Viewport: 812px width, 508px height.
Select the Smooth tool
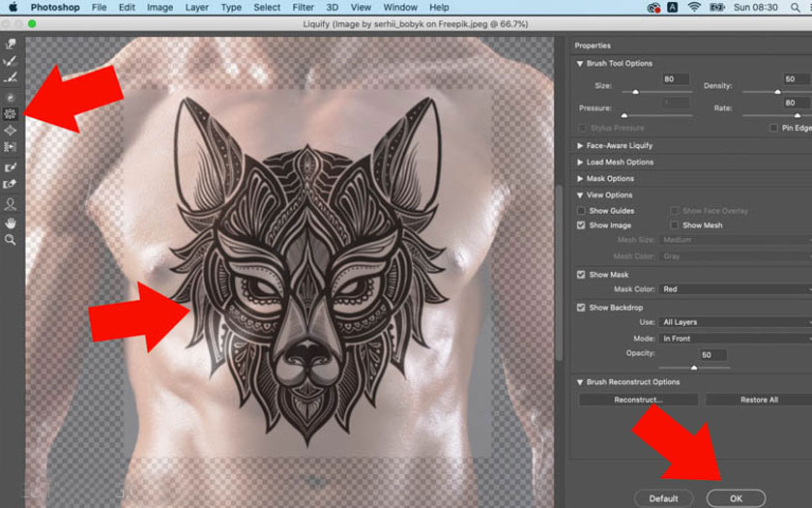(x=11, y=76)
